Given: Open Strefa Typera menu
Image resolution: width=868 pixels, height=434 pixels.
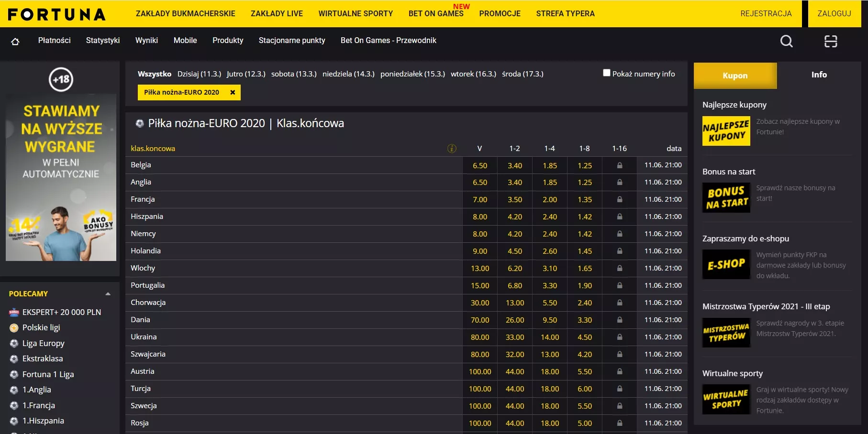Looking at the screenshot, I should [x=565, y=13].
